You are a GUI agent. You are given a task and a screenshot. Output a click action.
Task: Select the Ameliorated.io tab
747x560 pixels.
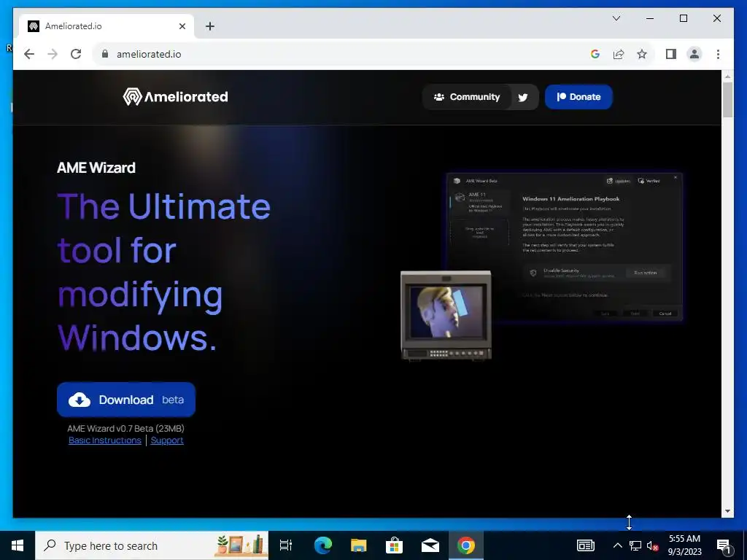107,26
